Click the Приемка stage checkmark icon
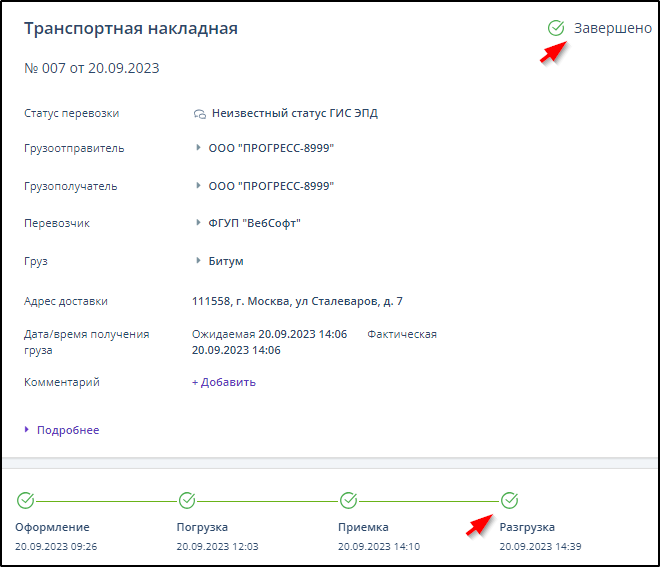660x567 pixels. tap(348, 500)
